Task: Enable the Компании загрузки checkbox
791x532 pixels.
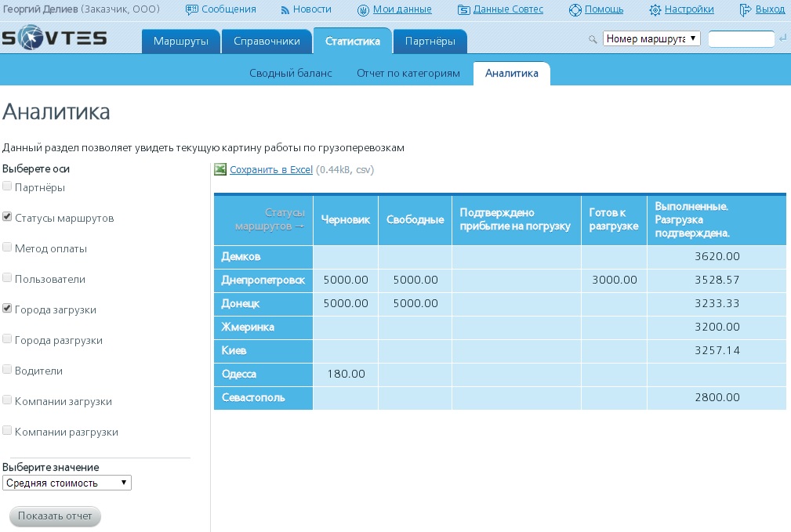Action: coord(7,400)
